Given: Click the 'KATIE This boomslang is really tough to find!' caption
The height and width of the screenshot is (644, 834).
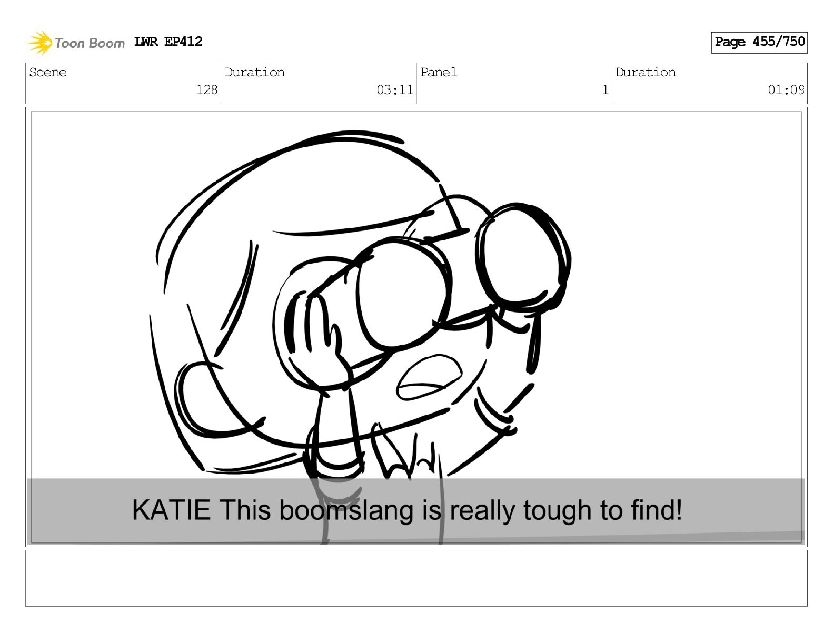Looking at the screenshot, I should pos(406,510).
